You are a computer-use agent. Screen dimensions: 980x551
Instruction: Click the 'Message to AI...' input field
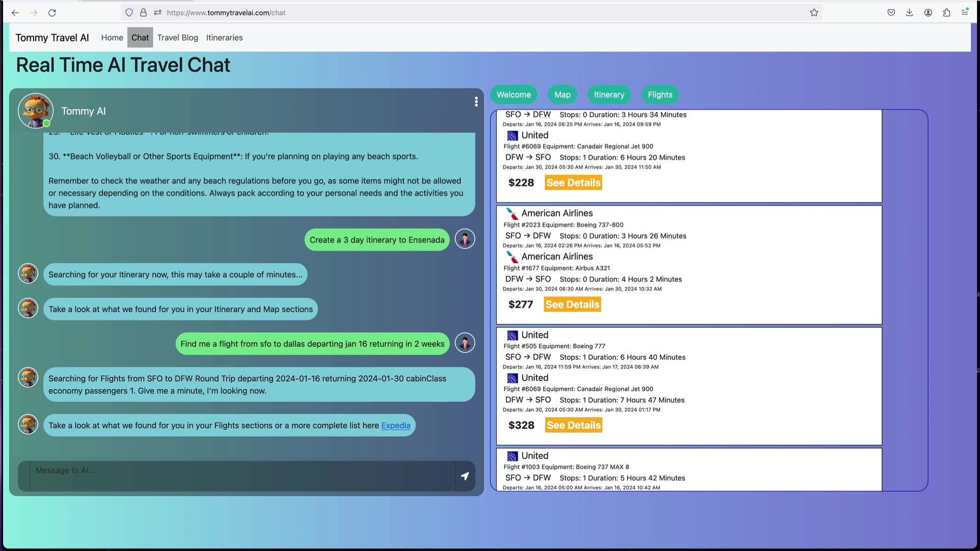click(x=242, y=476)
